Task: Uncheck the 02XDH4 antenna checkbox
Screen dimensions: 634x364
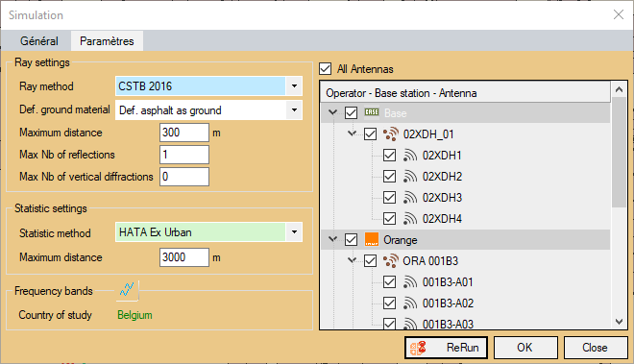Action: [389, 218]
